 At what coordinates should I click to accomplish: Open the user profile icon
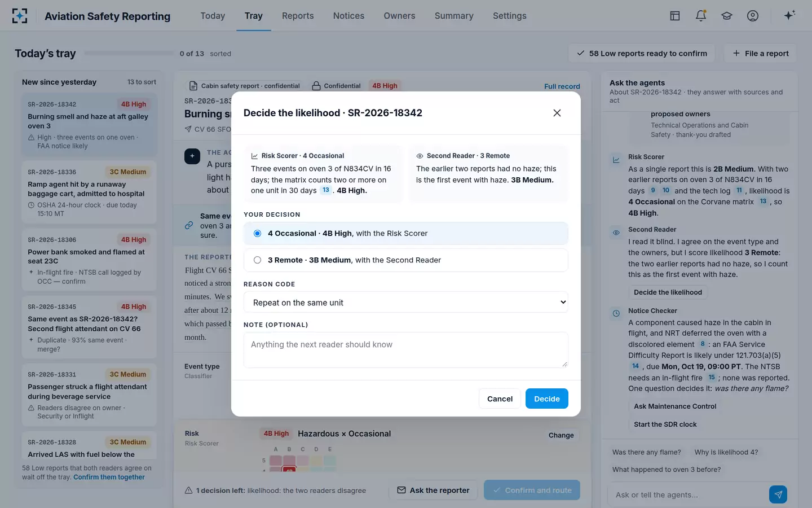pyautogui.click(x=753, y=16)
